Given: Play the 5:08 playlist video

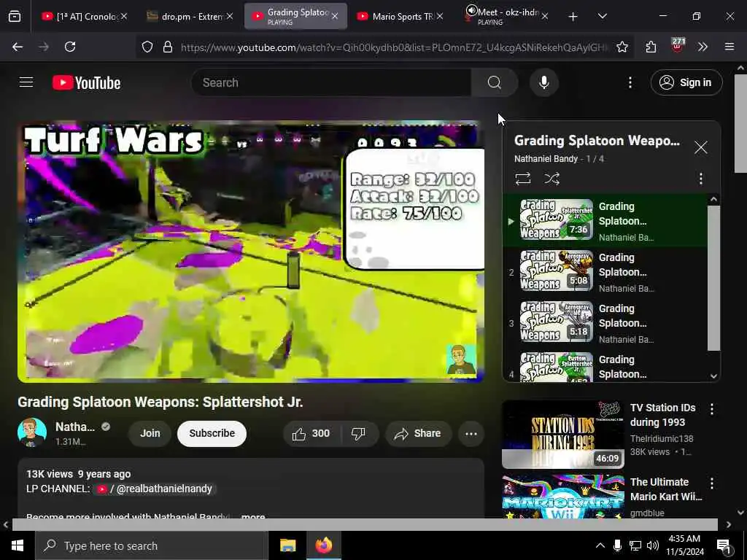Looking at the screenshot, I should click(605, 272).
